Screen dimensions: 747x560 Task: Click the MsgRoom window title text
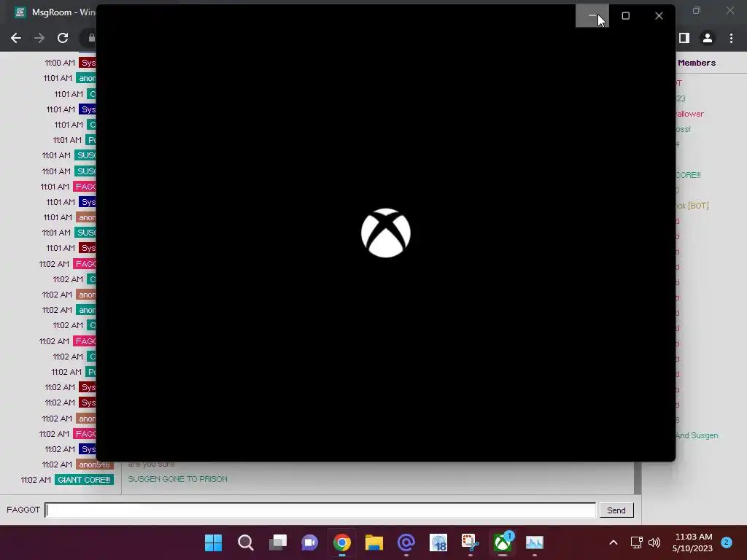click(64, 12)
